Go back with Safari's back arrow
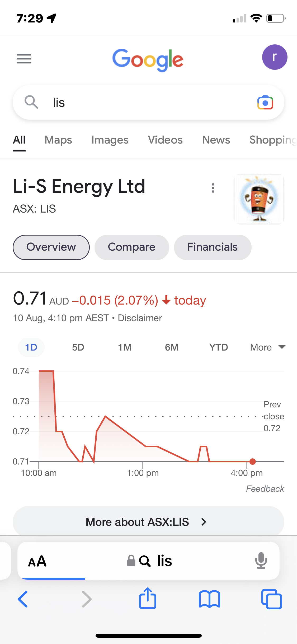The width and height of the screenshot is (297, 644). click(x=23, y=599)
